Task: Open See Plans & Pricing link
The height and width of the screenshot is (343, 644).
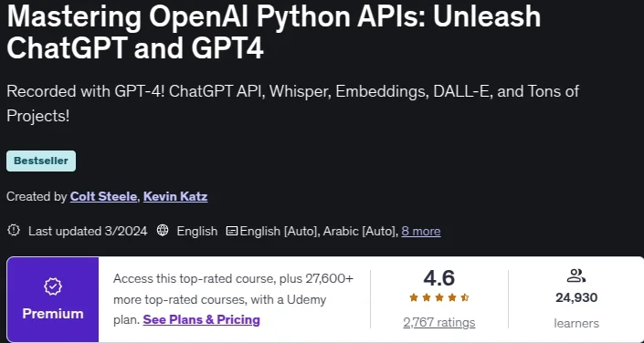Action: point(202,319)
